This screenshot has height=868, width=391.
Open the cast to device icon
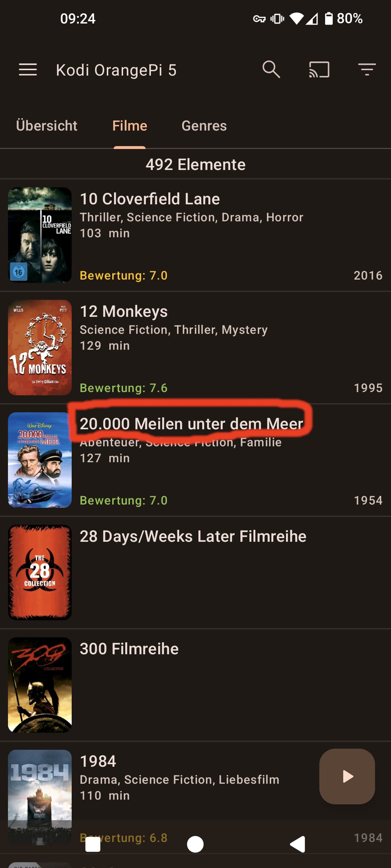click(319, 69)
